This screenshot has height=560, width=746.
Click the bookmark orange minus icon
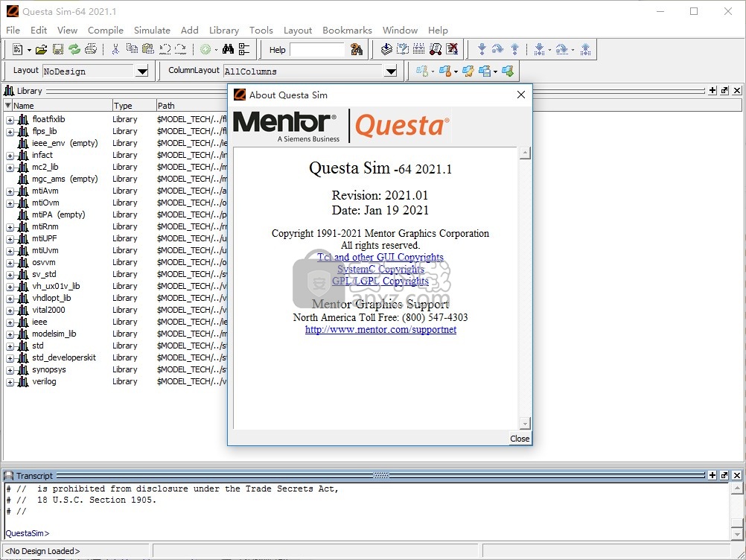[x=445, y=71]
